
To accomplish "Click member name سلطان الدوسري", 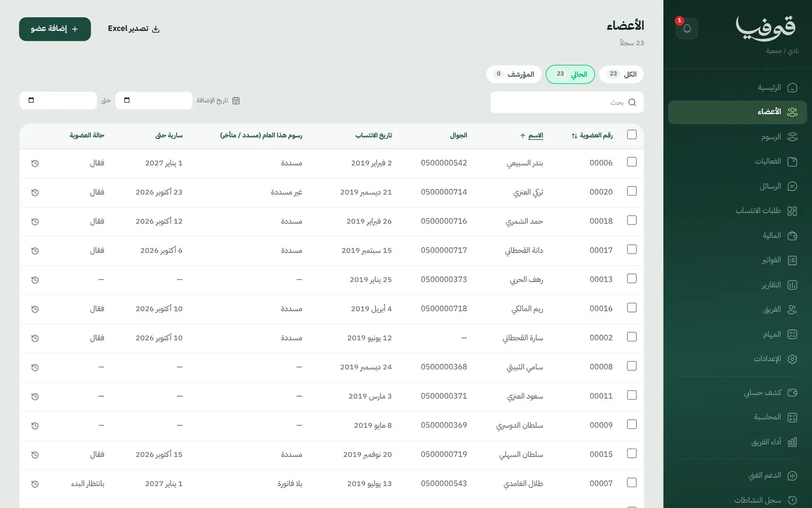I will (x=520, y=425).
